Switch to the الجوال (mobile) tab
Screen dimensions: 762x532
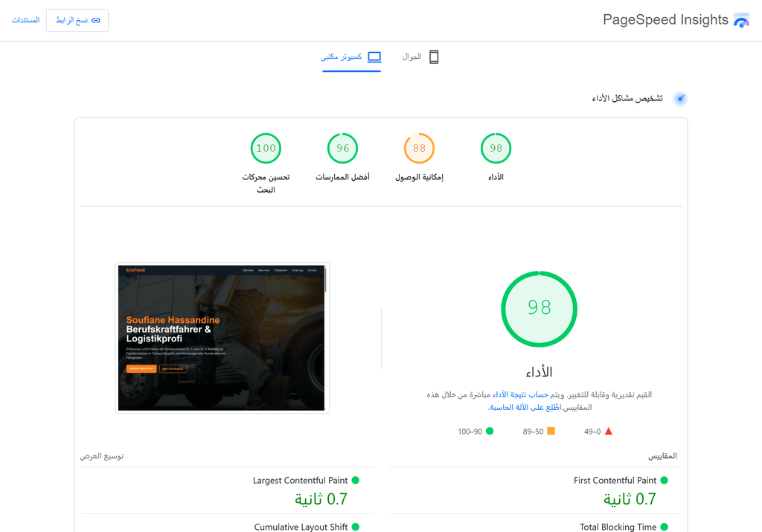tap(420, 57)
